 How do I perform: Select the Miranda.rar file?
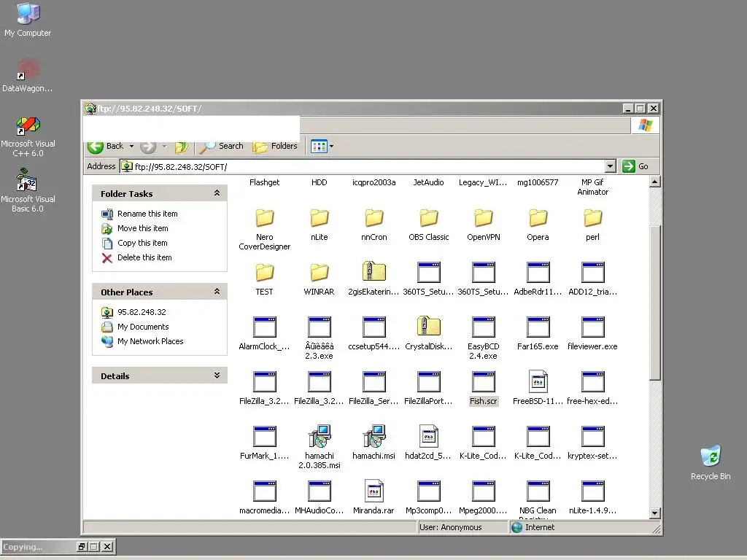click(374, 498)
